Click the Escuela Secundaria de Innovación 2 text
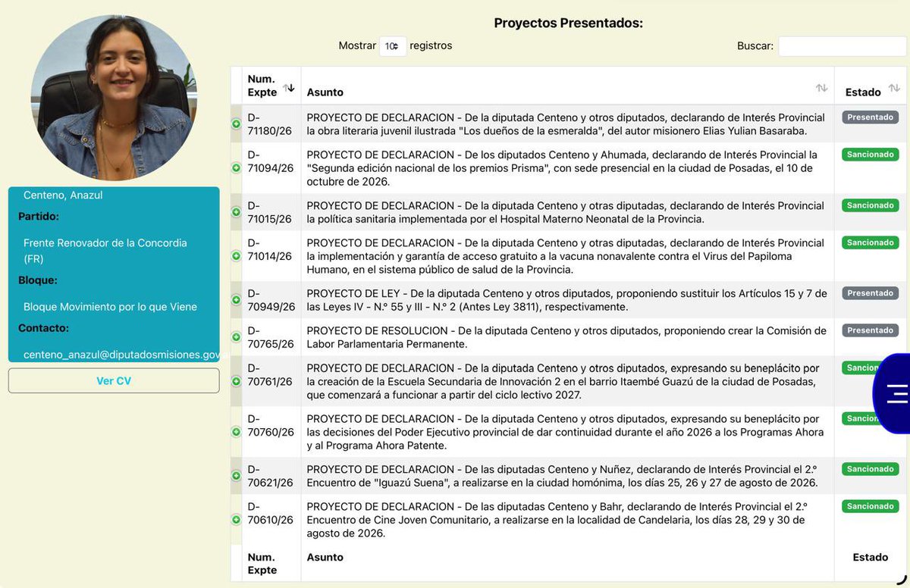910x588 pixels. (x=563, y=381)
